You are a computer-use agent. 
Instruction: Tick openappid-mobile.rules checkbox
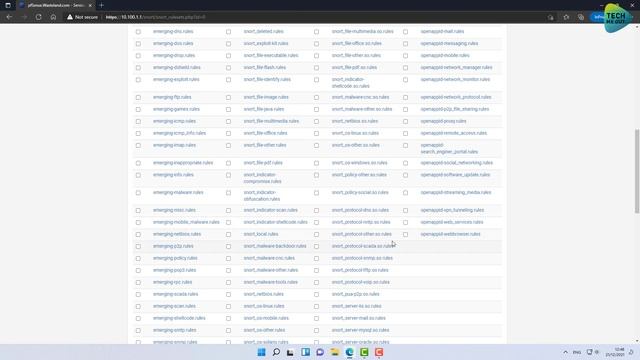point(405,56)
